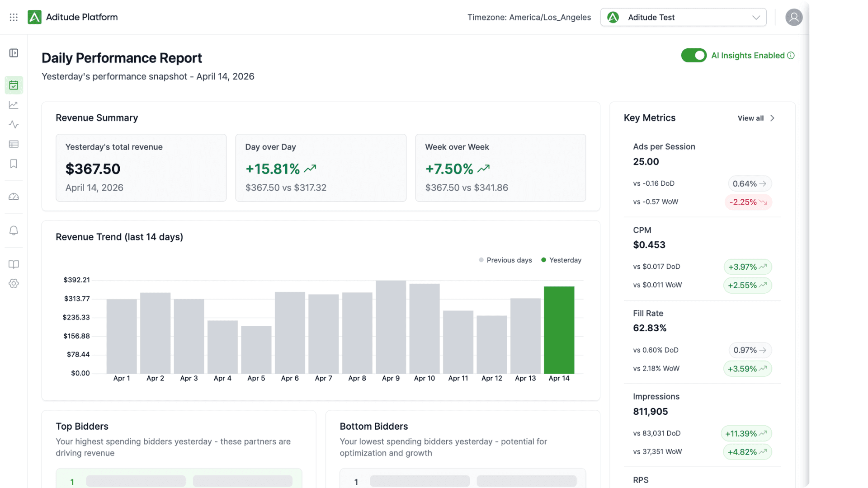
Task: Expand the Aditude Test account dropdown
Action: pyautogui.click(x=683, y=17)
